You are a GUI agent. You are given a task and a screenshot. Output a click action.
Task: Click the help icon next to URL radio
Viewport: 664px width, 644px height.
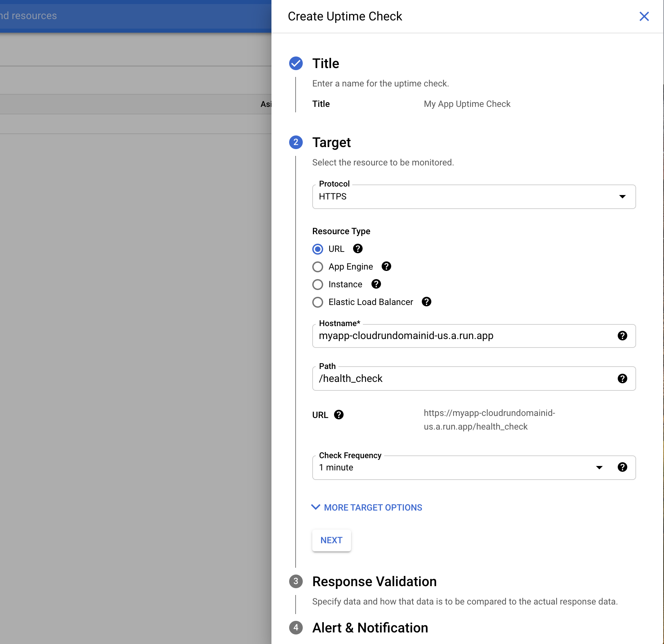coord(358,249)
